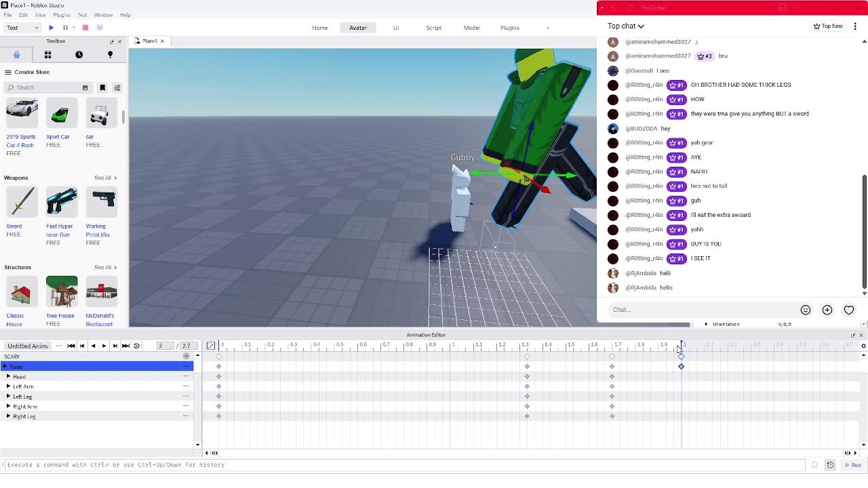Open the Toolbox Recent clock tab

point(79,55)
